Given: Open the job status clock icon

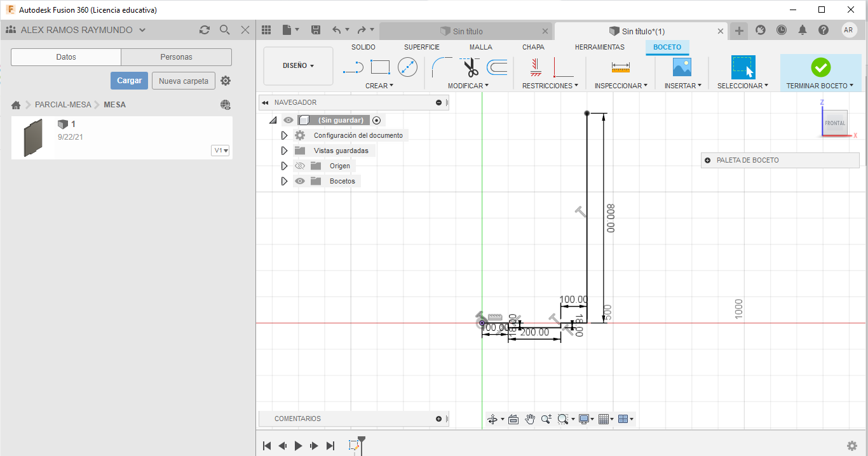Looking at the screenshot, I should click(x=781, y=30).
